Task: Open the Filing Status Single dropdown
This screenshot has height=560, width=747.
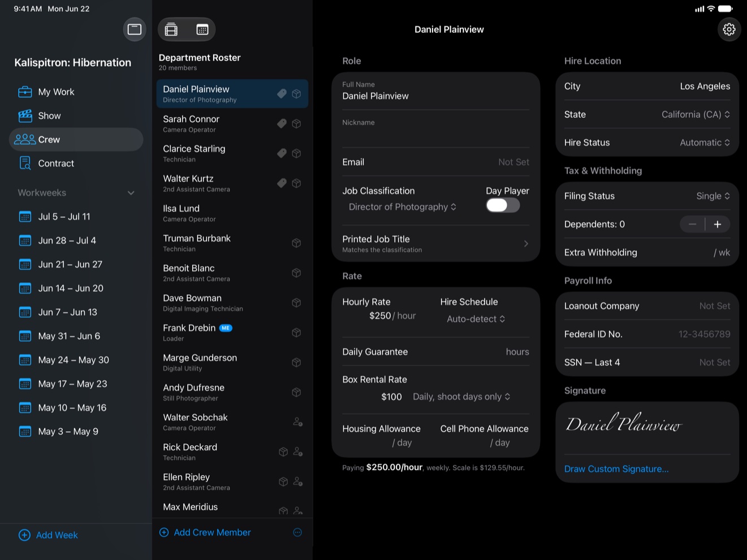Action: 713,196
